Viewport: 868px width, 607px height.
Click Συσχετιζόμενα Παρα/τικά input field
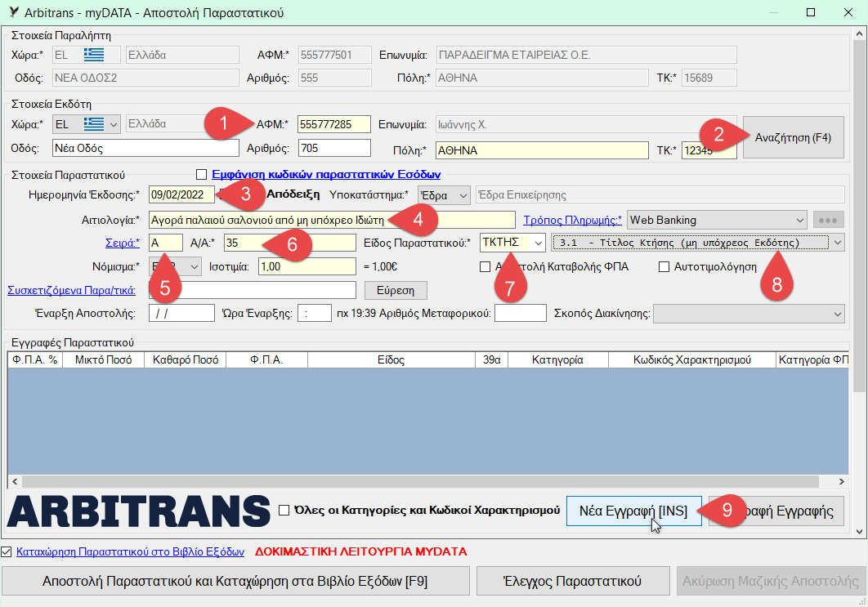pyautogui.click(x=253, y=291)
